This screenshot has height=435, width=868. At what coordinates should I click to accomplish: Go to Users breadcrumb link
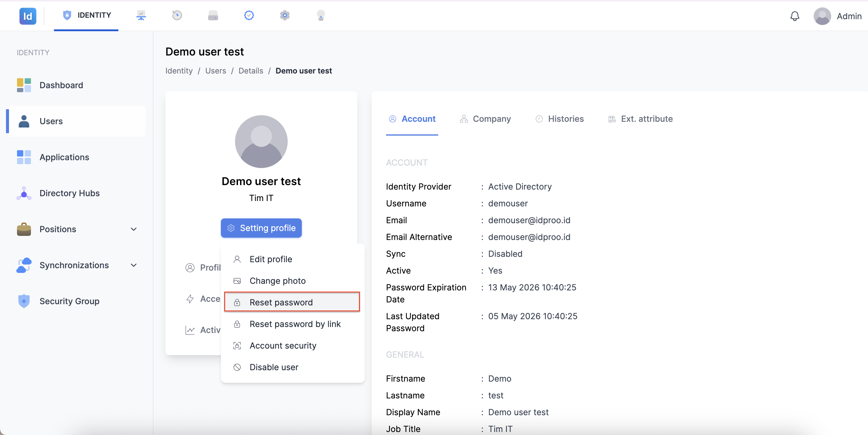click(x=216, y=71)
